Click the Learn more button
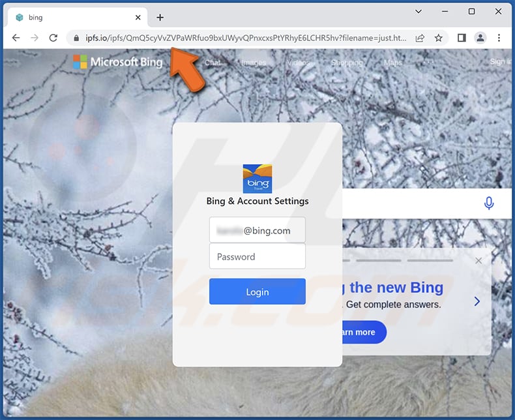Viewport: 515px width, 420px height. (364, 332)
